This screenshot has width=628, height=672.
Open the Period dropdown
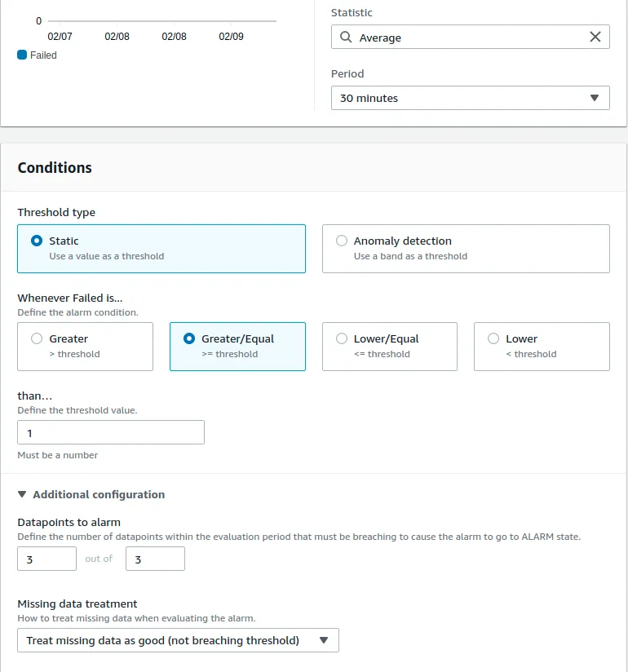pos(470,98)
